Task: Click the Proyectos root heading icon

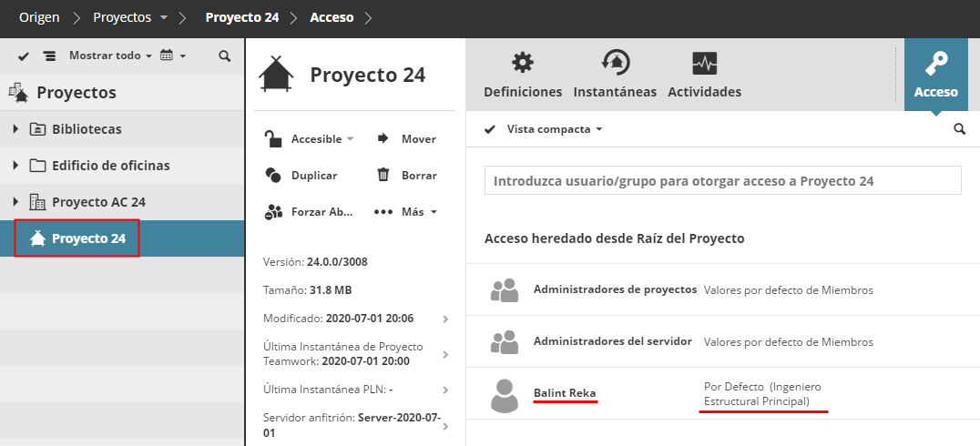Action: (x=18, y=93)
